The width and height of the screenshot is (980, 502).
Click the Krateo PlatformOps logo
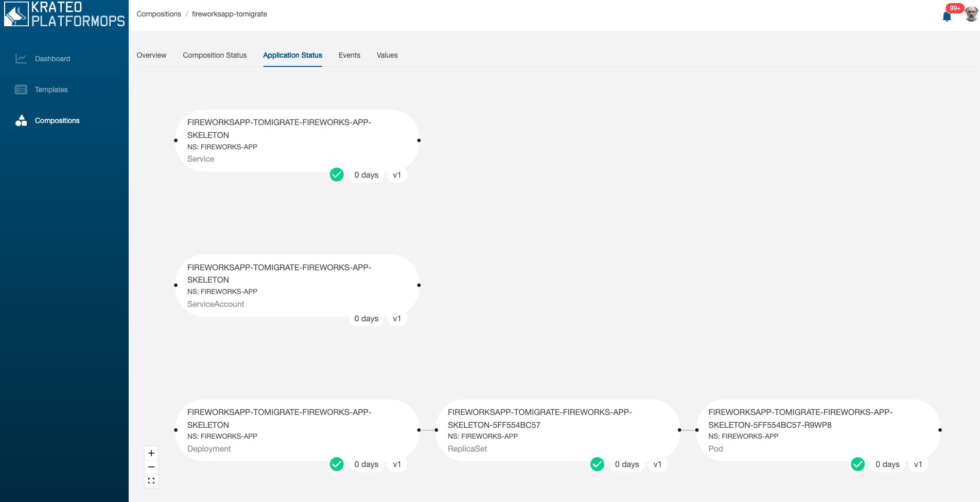pyautogui.click(x=64, y=14)
